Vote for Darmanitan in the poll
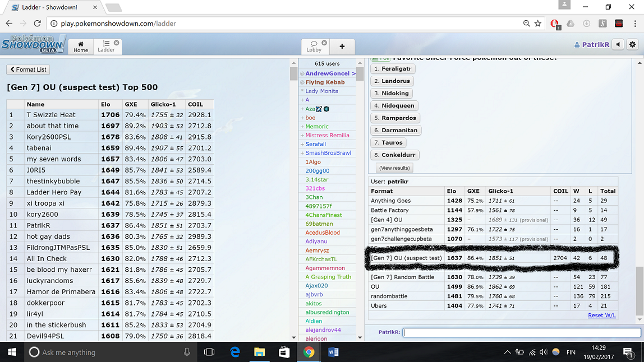This screenshot has height=362, width=644. tap(396, 130)
